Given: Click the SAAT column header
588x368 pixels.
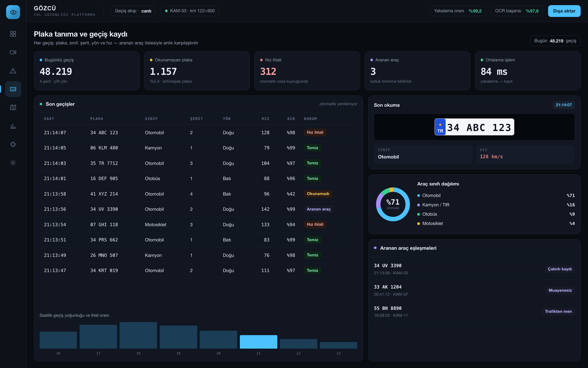Looking at the screenshot, I should [49, 119].
